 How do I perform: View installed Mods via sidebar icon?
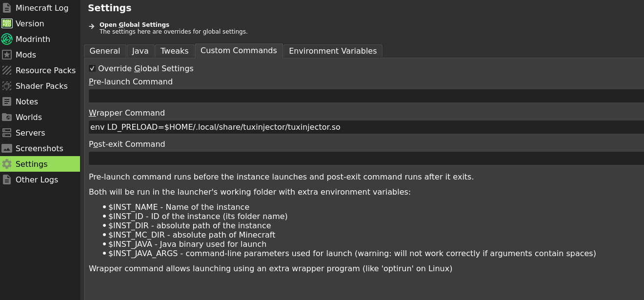coord(25,55)
